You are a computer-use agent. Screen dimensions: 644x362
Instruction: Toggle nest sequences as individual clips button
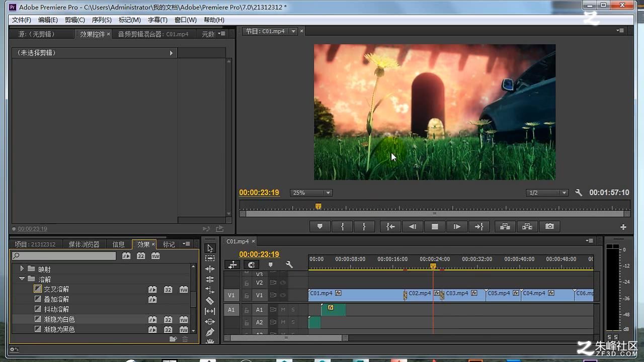pyautogui.click(x=232, y=264)
